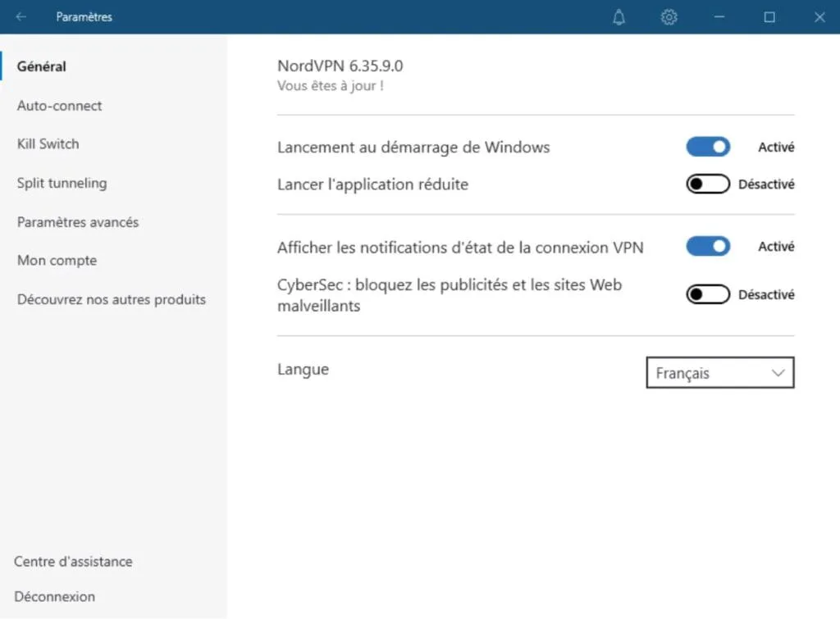This screenshot has height=619, width=840.
Task: Open the Auto-connect settings section
Action: coord(59,106)
